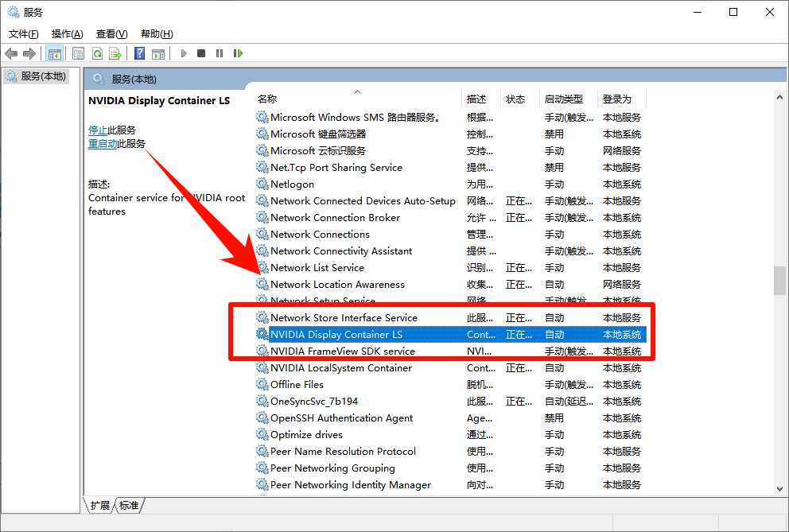Click the Forward arrow toolbar icon

[29, 53]
